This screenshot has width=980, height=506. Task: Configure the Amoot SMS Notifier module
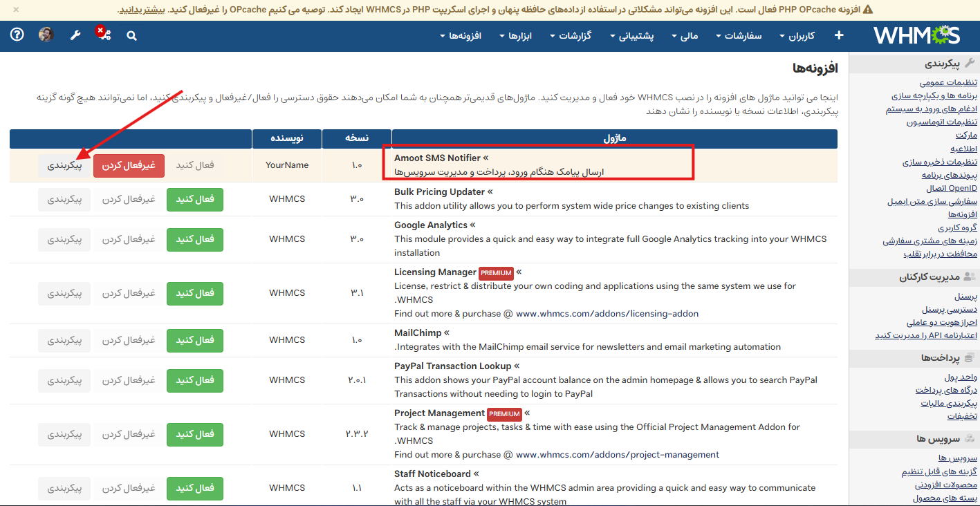(x=64, y=165)
